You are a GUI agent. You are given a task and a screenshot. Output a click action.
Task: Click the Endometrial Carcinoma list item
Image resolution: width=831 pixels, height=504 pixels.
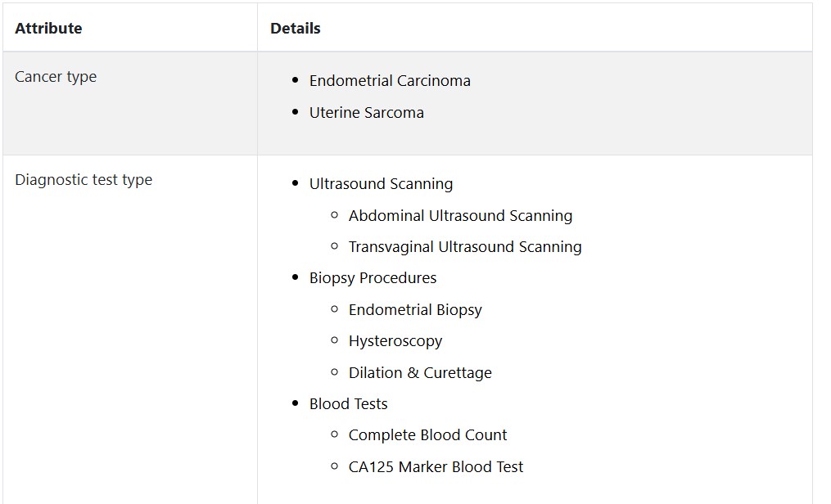[390, 80]
